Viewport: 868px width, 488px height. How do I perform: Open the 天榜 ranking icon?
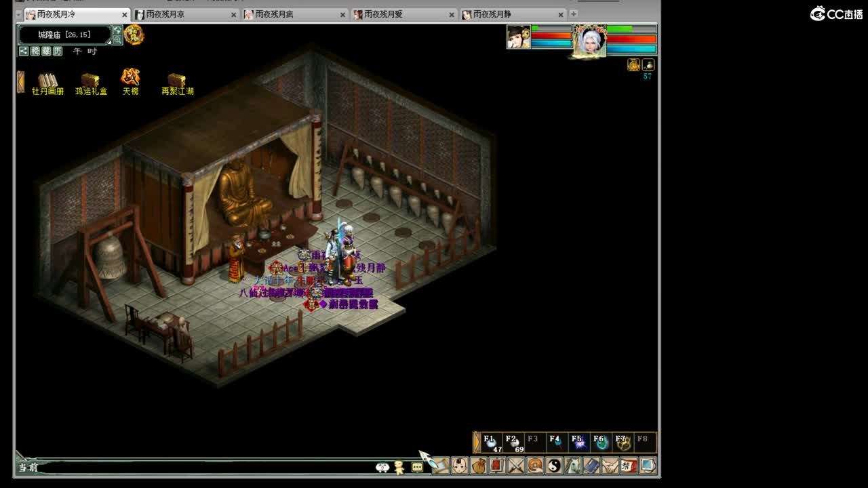pyautogui.click(x=130, y=83)
